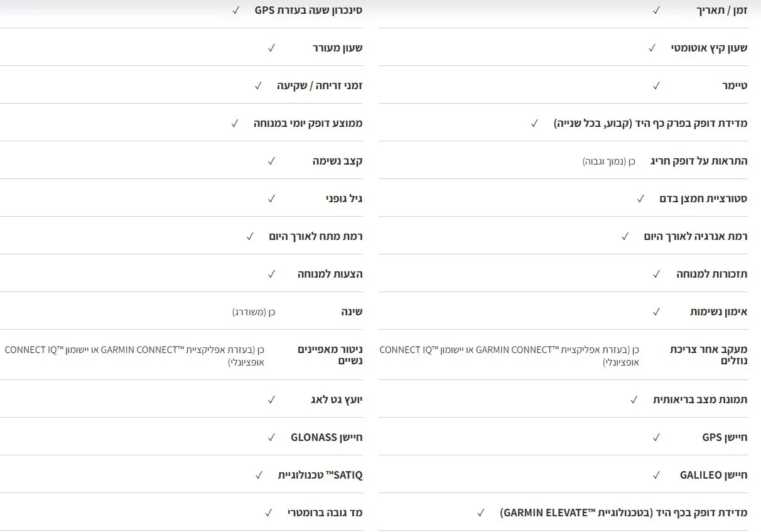
Task: Click the checkmark beside קצב נשימה
Action: point(271,161)
